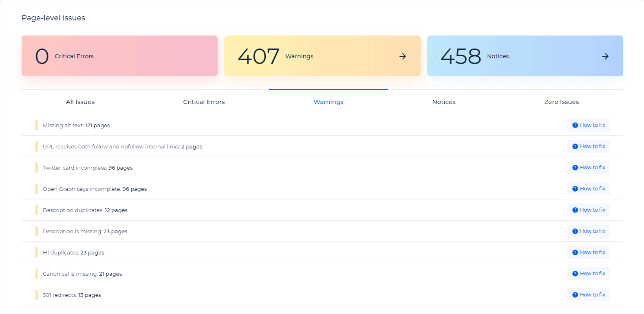Image resolution: width=644 pixels, height=314 pixels.
Task: Switch to All Issues tab
Action: coord(80,102)
